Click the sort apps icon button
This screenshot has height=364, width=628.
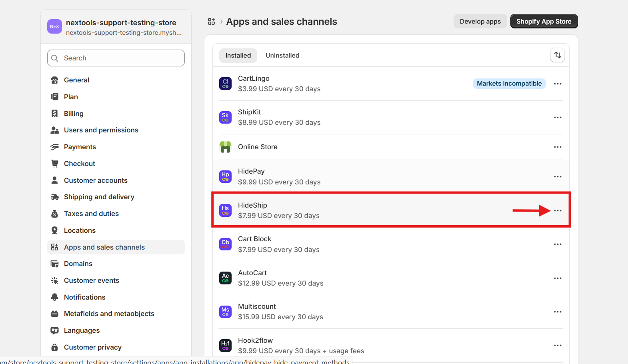click(558, 55)
